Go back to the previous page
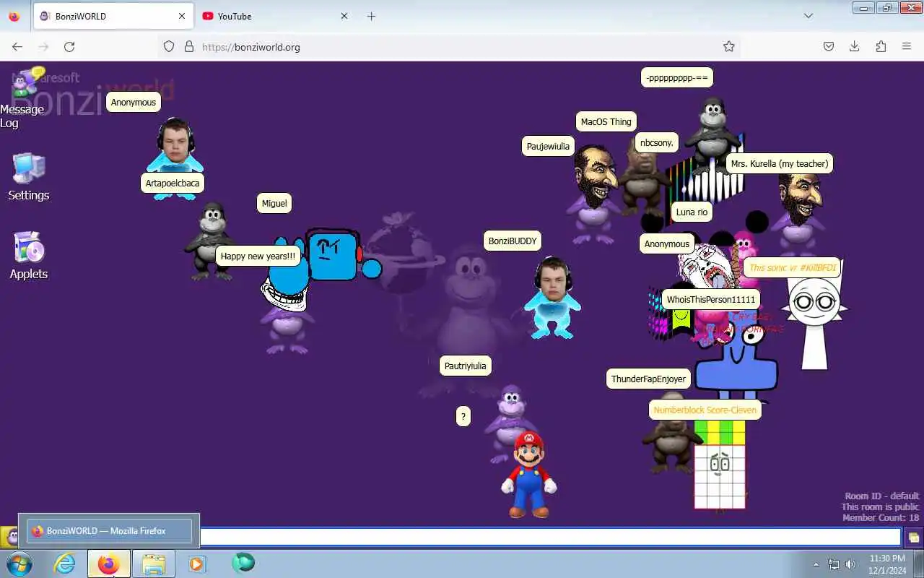This screenshot has height=578, width=924. coord(17,46)
